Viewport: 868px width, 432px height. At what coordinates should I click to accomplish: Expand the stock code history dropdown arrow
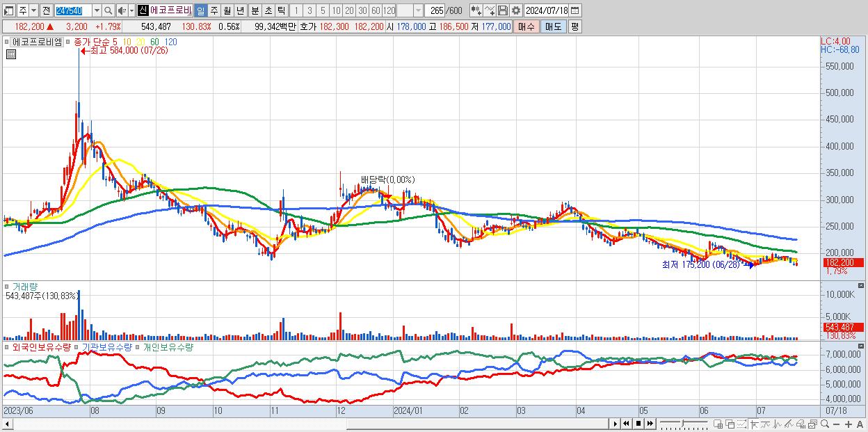pyautogui.click(x=97, y=10)
